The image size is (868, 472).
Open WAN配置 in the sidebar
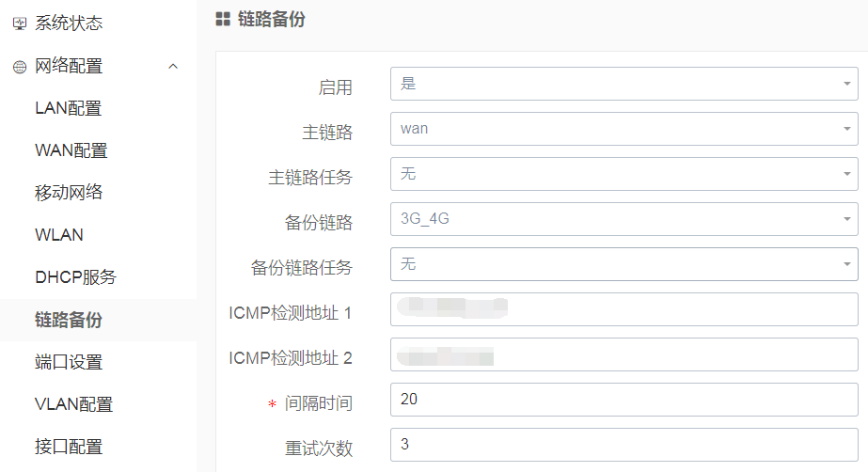pos(71,150)
